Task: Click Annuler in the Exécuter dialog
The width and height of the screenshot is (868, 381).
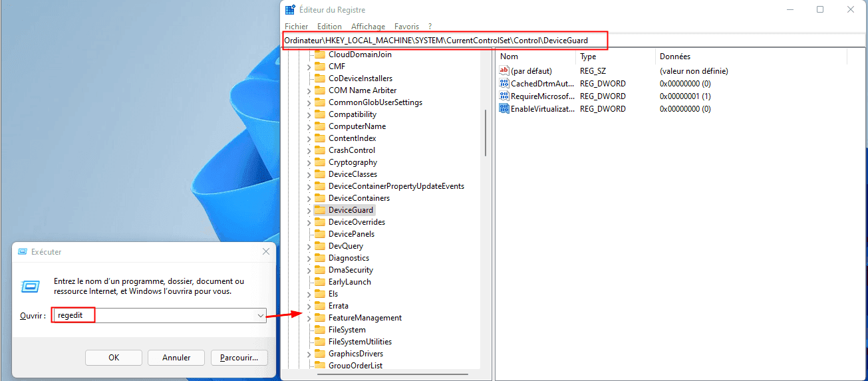Action: (176, 358)
